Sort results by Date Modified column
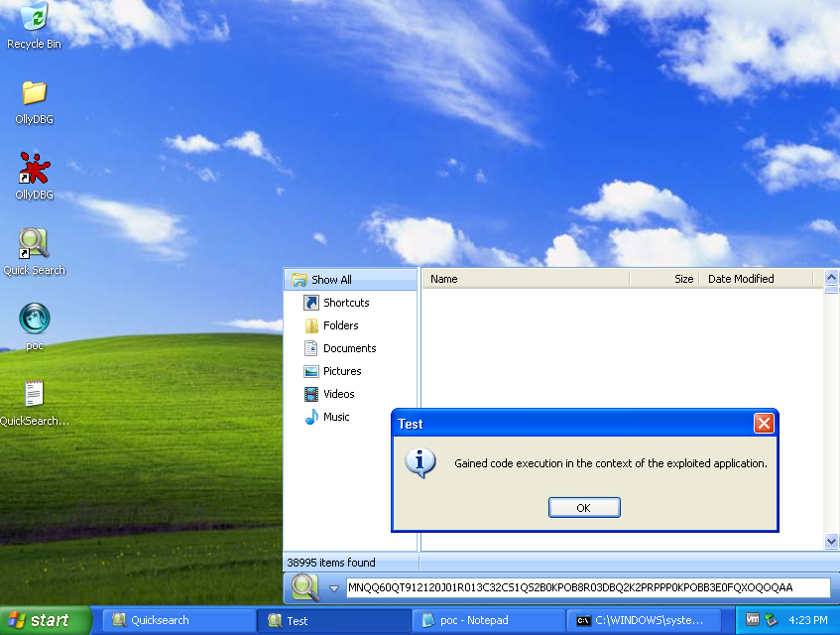 pyautogui.click(x=756, y=279)
